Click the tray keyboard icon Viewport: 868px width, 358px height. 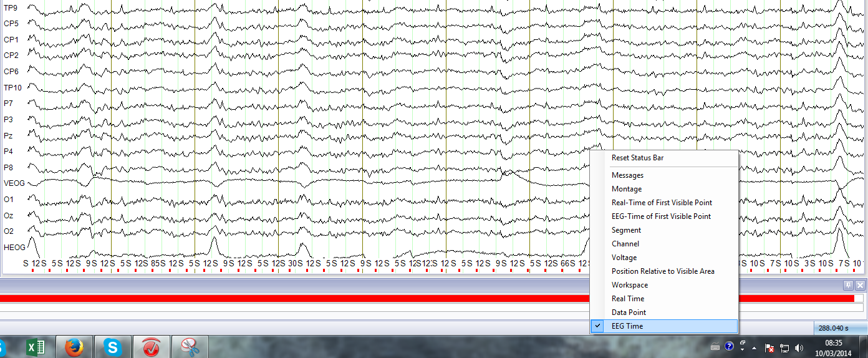[715, 347]
